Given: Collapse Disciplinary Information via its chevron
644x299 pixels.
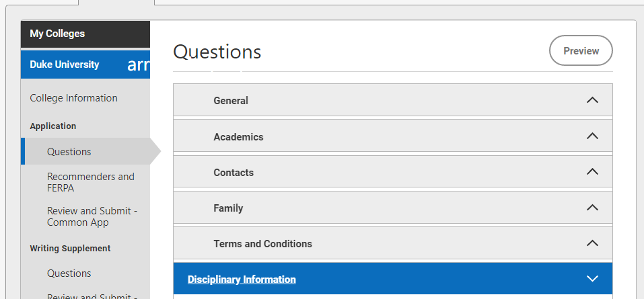Looking at the screenshot, I should click(592, 279).
